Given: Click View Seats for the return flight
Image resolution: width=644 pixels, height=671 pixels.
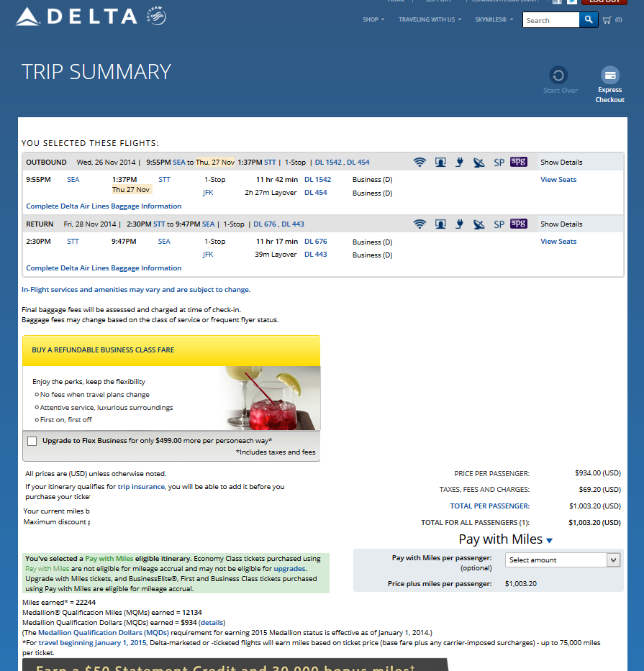Looking at the screenshot, I should point(558,242).
